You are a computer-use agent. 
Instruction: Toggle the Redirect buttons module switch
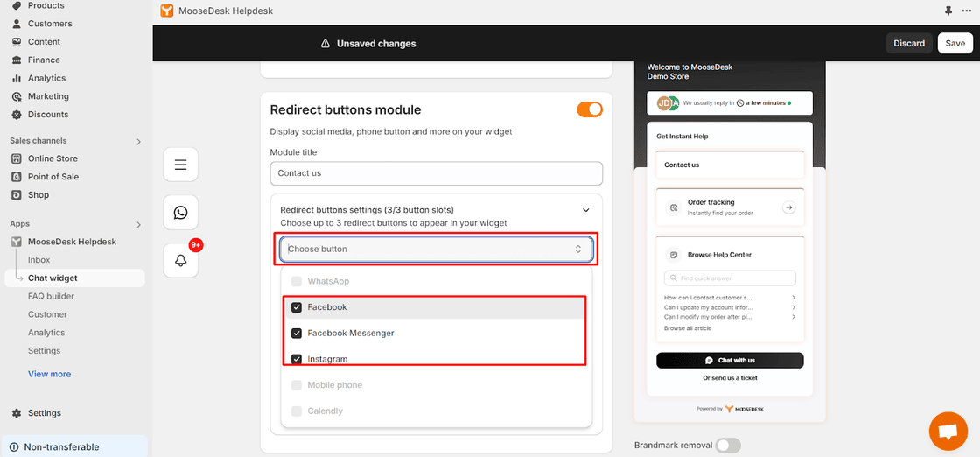[x=590, y=110]
